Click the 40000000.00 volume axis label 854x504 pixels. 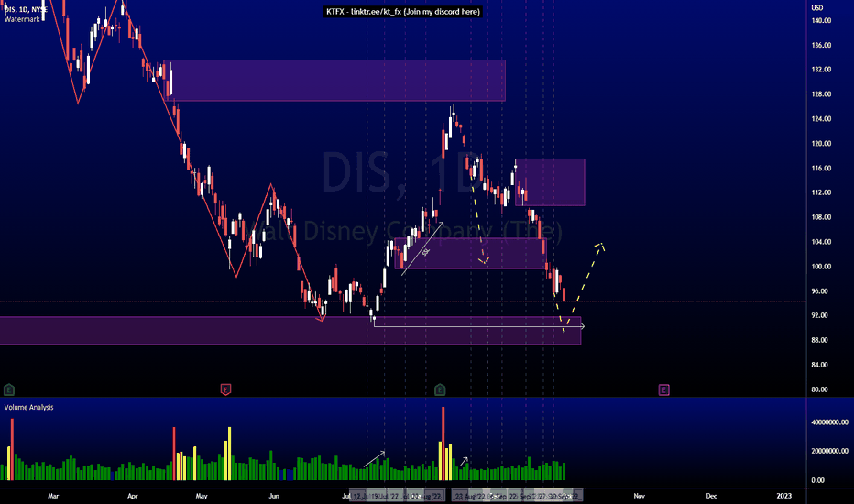[x=830, y=422]
